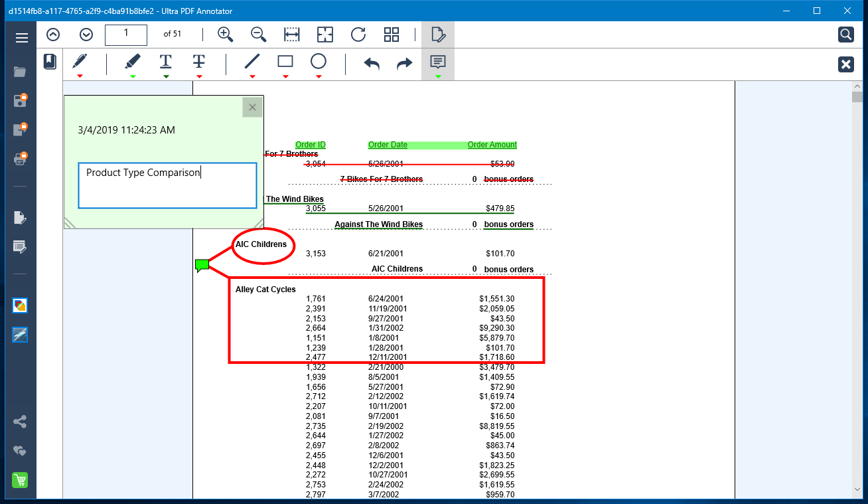This screenshot has height=504, width=868.
Task: Open the document search
Action: [846, 35]
